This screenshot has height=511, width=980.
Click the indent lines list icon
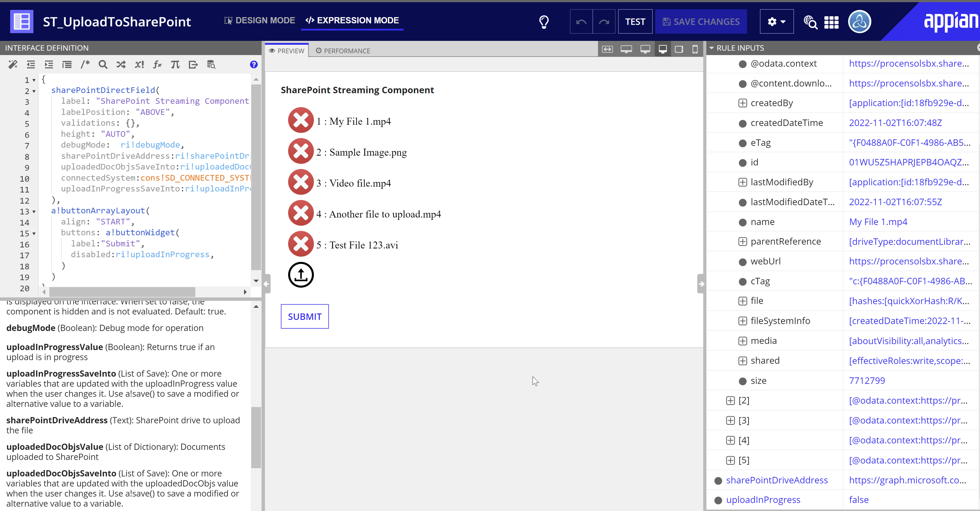pos(67,64)
